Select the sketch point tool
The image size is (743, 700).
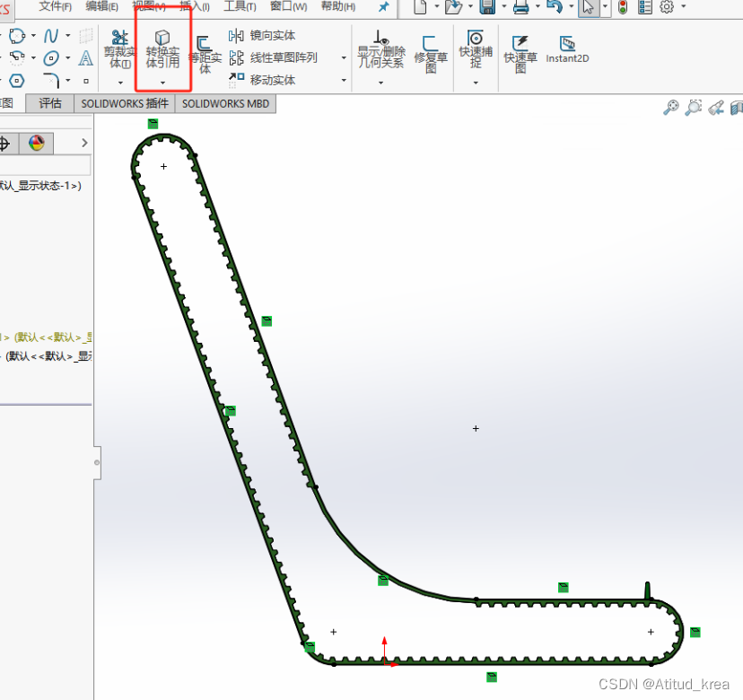(x=86, y=81)
